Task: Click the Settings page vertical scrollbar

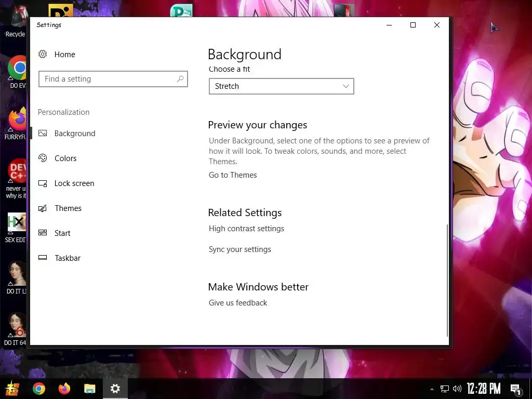Action: [447, 280]
